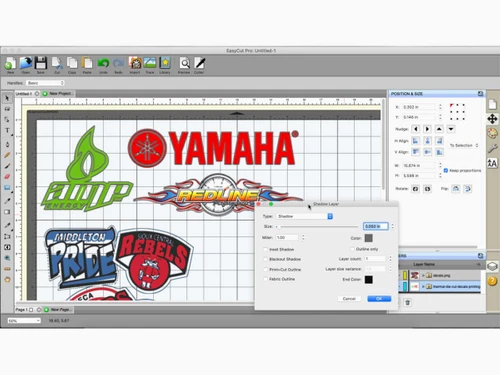Flip selection horizontally
The image size is (500, 375).
tap(456, 189)
